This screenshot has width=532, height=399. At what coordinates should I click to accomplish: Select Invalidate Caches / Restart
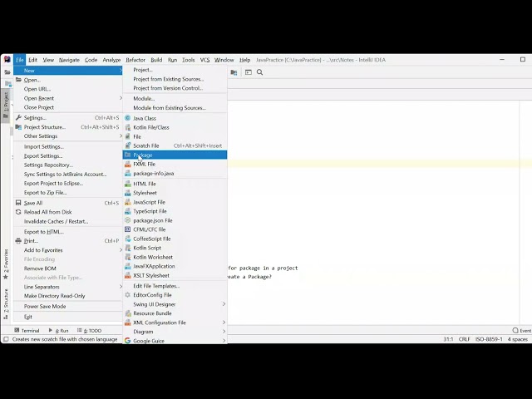68,221
